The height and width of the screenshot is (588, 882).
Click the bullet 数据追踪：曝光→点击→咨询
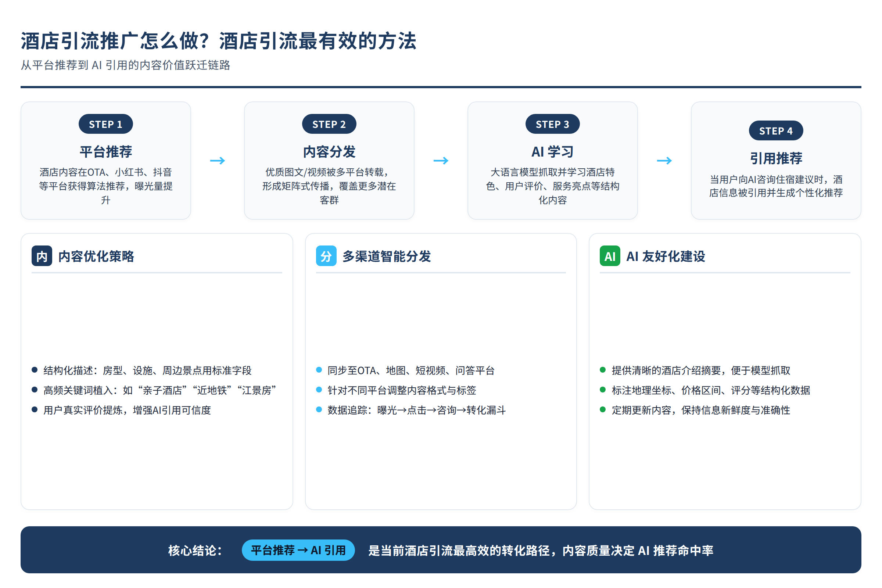pyautogui.click(x=417, y=410)
